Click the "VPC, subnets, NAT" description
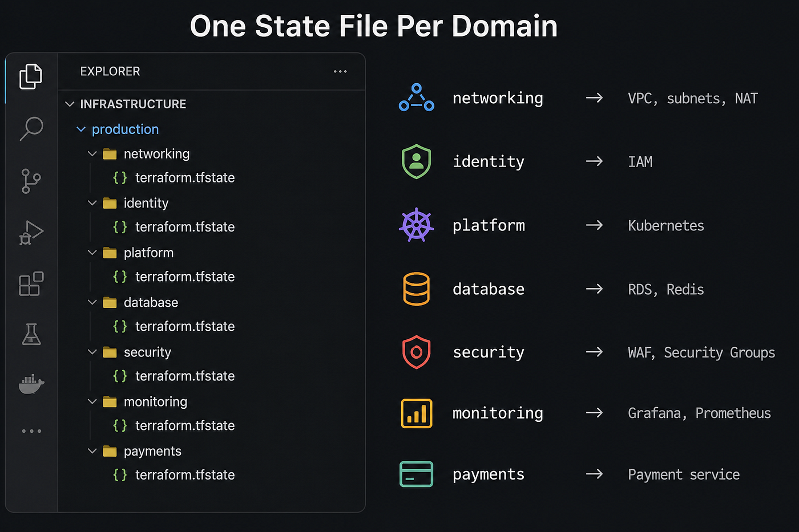This screenshot has width=799, height=532. (693, 99)
